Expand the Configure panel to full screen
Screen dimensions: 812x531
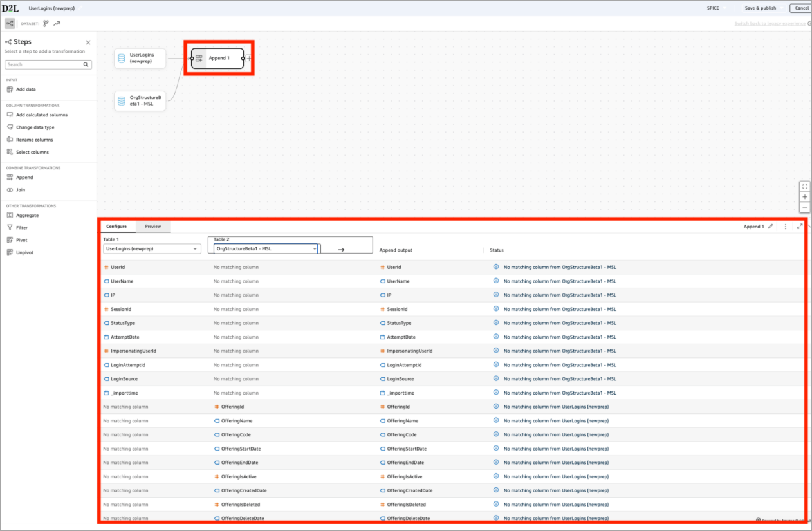point(801,227)
